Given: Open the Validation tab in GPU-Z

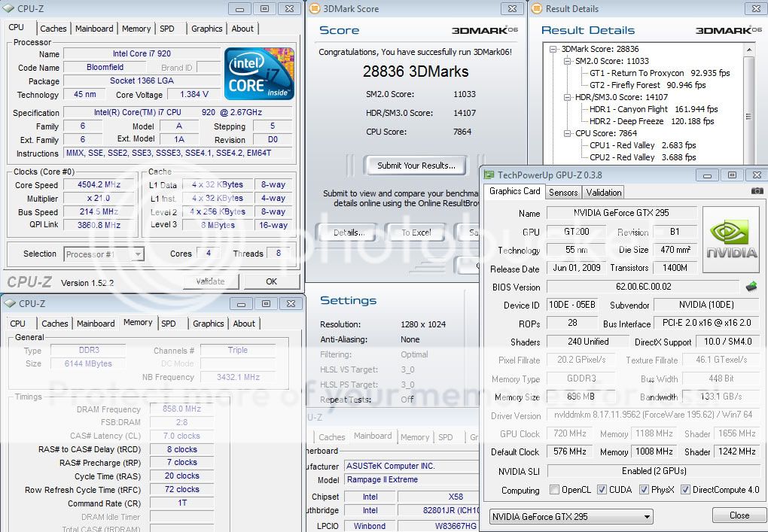Looking at the screenshot, I should [x=603, y=193].
